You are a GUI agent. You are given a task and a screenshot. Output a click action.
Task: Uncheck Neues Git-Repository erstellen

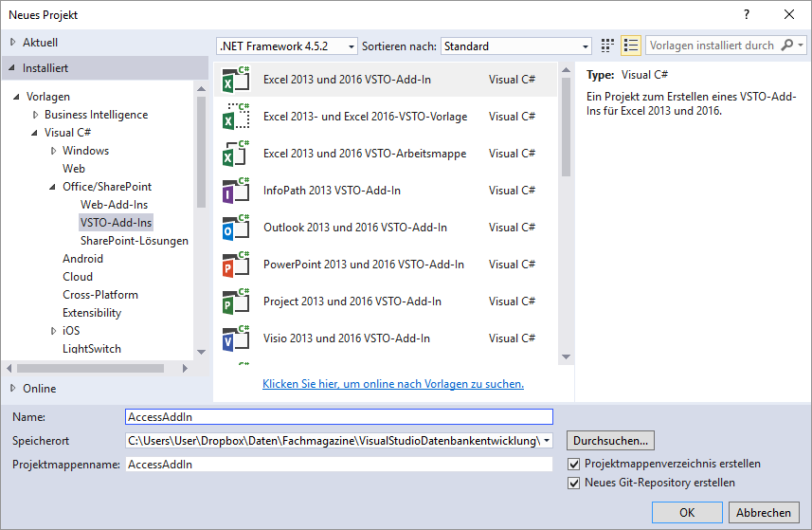574,483
